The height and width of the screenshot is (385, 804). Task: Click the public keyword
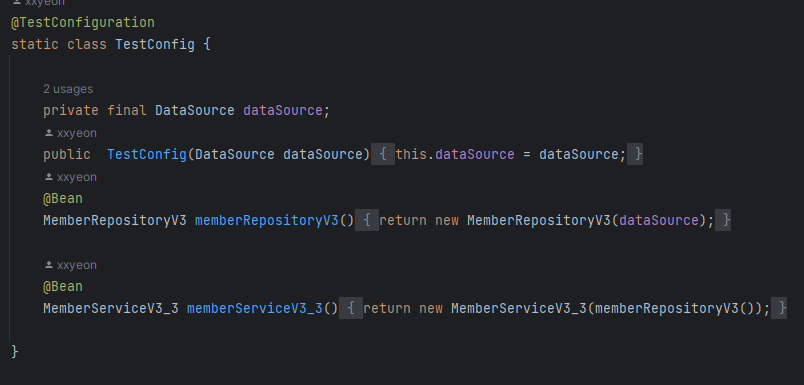(67, 155)
